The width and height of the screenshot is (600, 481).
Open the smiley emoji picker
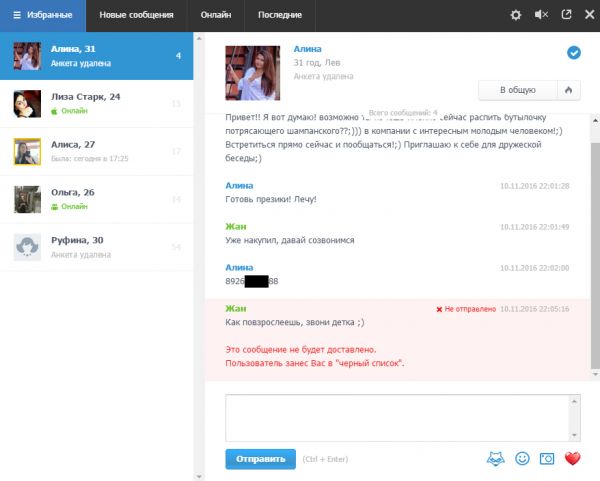(x=522, y=459)
